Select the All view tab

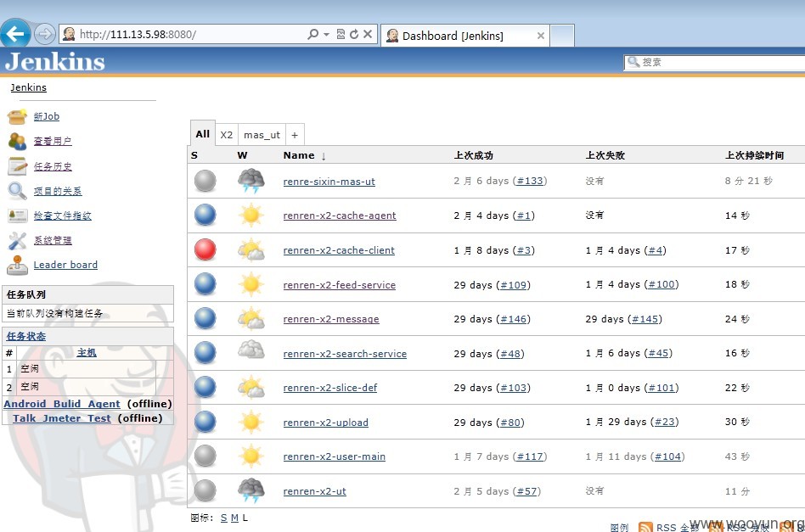click(x=202, y=134)
